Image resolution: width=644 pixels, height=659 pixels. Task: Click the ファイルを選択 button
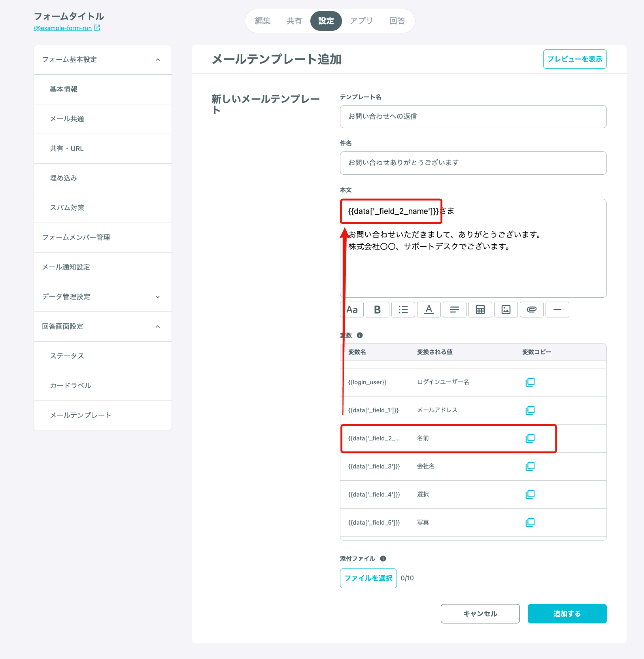(368, 578)
